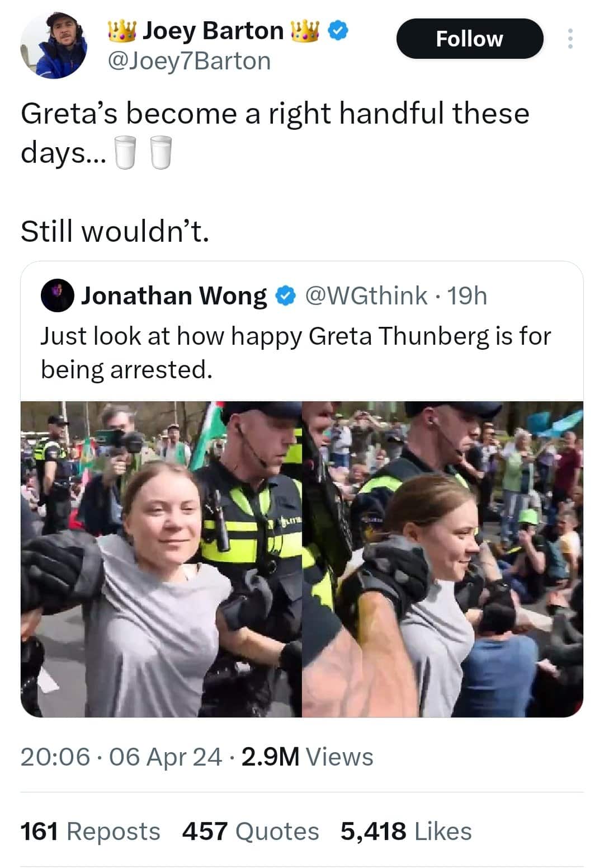Viewport: 604px width, 868px height.
Task: Open the left image in the quoted tweet
Action: 161,559
